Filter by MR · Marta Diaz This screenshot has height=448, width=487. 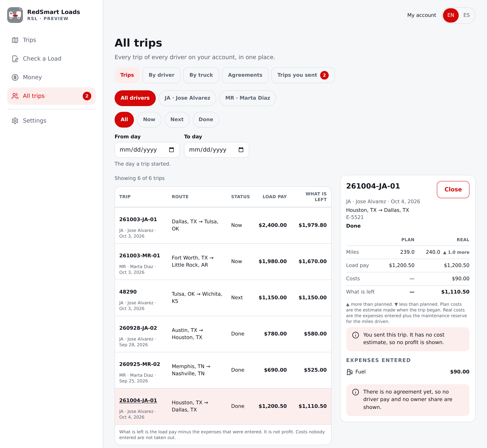247,98
